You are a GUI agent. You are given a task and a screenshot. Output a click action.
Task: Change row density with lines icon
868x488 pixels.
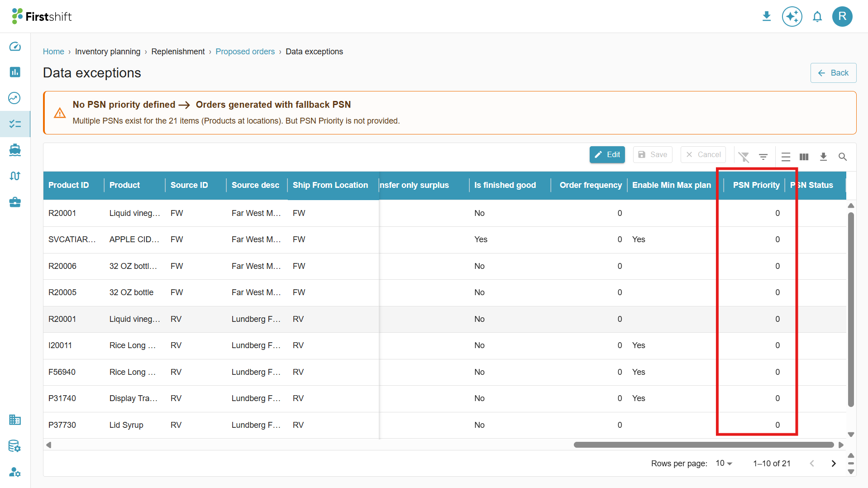(x=786, y=157)
